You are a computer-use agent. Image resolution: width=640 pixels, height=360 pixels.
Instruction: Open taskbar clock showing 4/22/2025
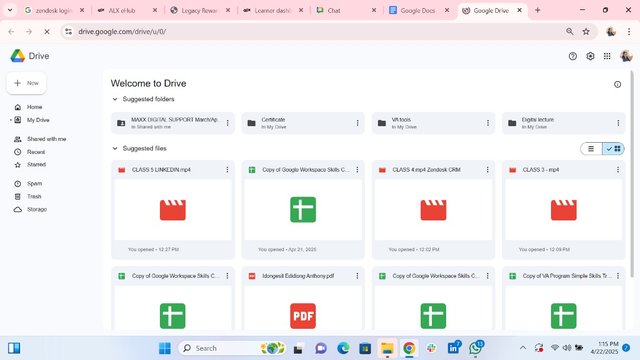(604, 348)
